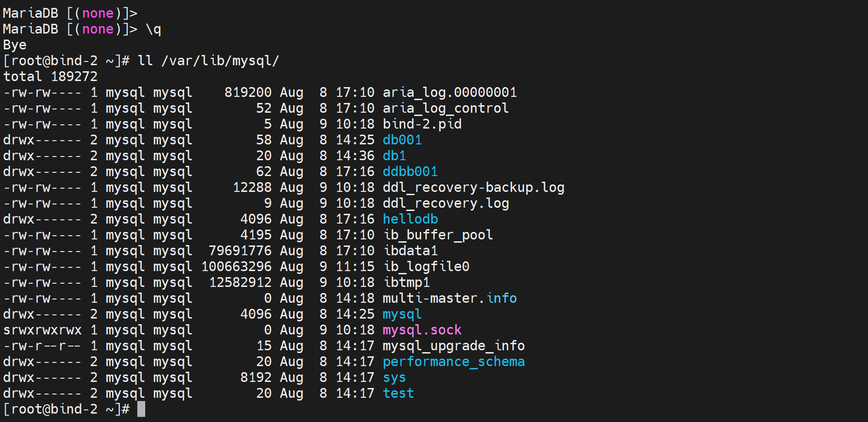Viewport: 868px width, 422px height.
Task: Click the test directory name
Action: [x=398, y=393]
